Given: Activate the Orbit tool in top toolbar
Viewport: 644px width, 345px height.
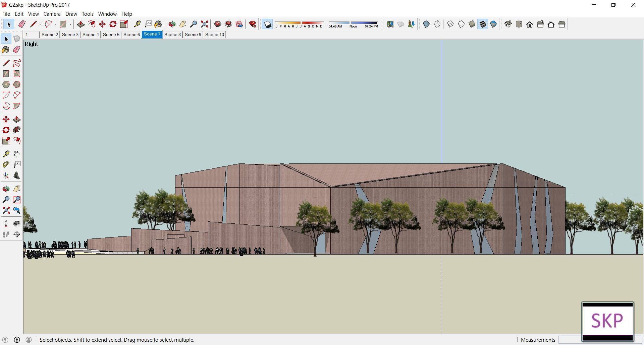Looking at the screenshot, I should coord(172,24).
